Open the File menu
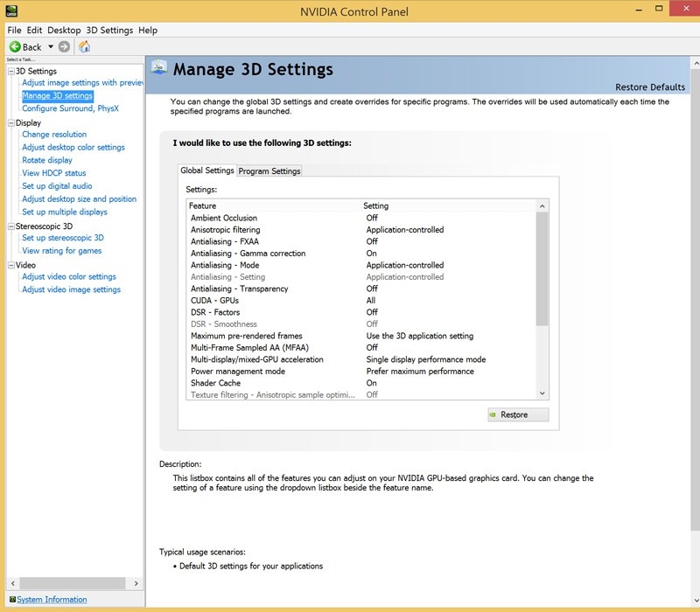700x612 pixels. tap(14, 30)
